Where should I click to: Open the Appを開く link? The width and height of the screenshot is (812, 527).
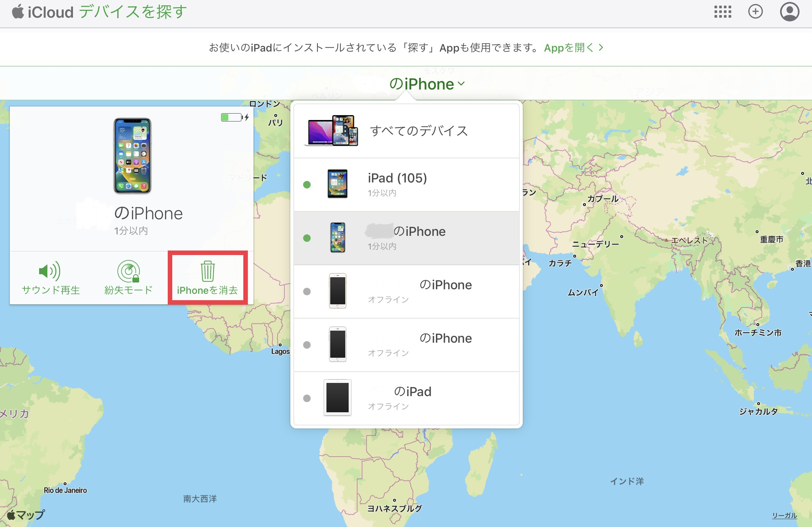click(568, 48)
